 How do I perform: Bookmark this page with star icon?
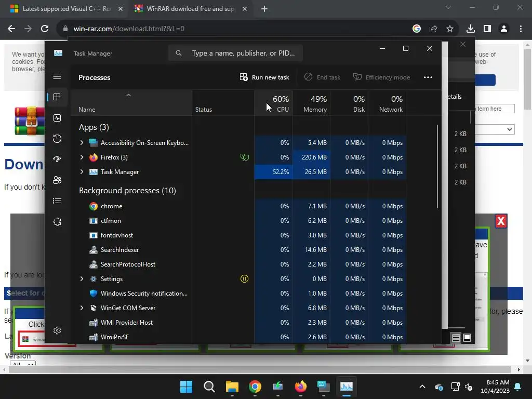[450, 29]
